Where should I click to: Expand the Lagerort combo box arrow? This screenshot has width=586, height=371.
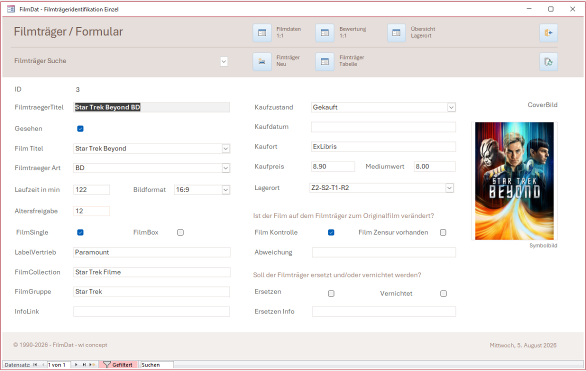450,188
